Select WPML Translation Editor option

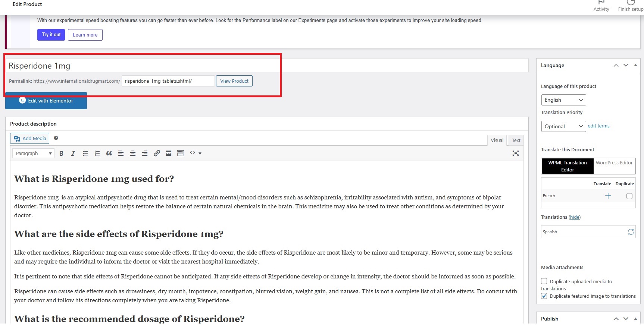pos(568,166)
